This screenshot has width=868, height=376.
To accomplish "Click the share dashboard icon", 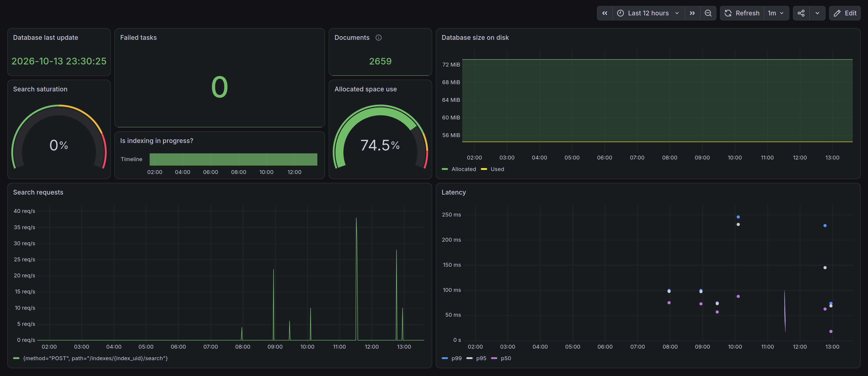I will click(801, 13).
